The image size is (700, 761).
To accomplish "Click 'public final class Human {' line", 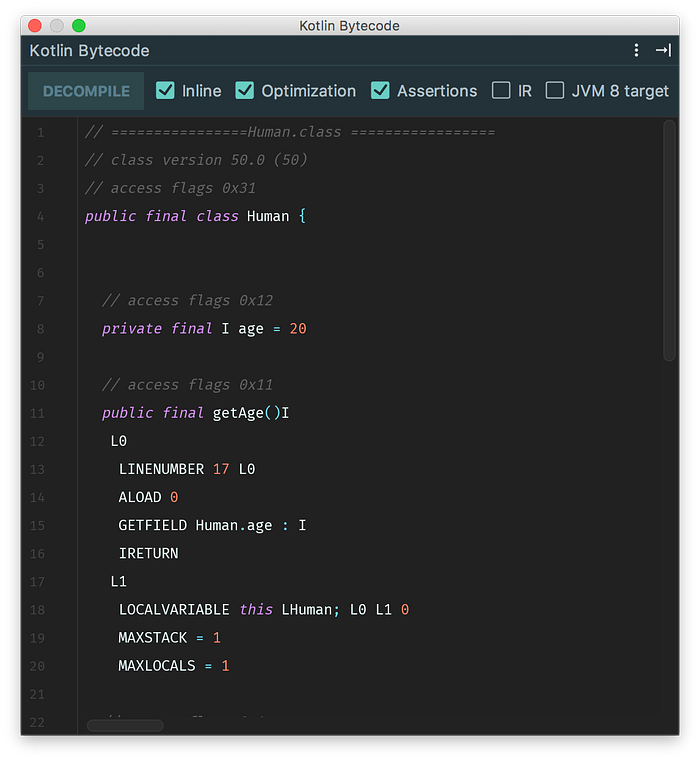I will tap(195, 216).
